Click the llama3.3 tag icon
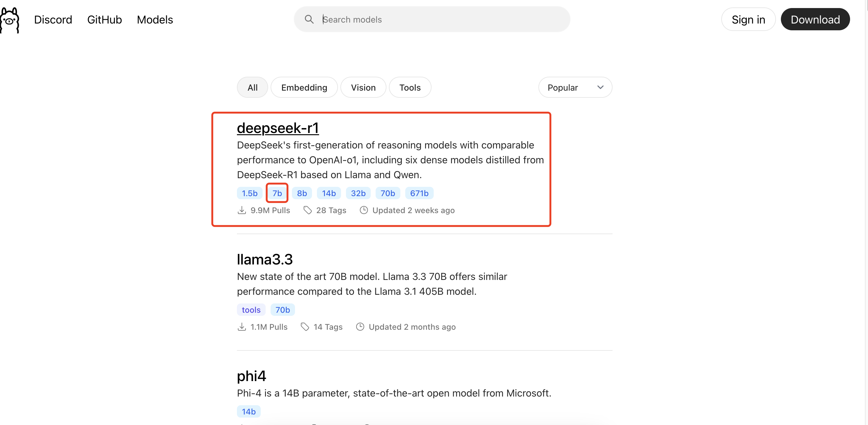 tap(305, 327)
